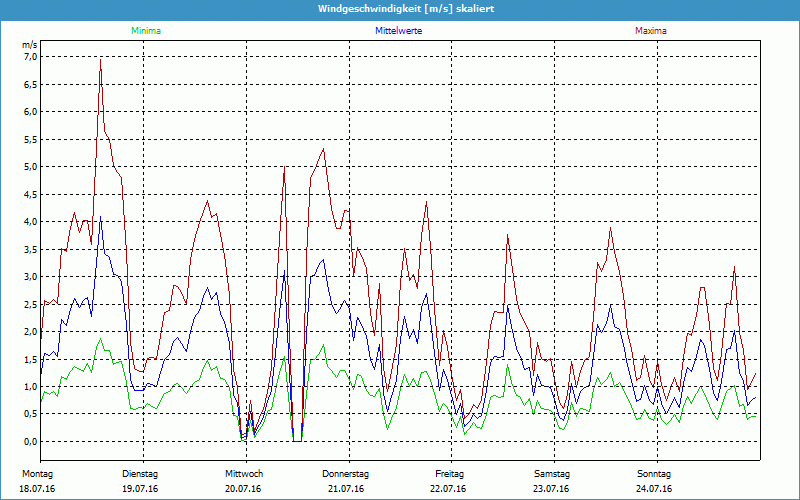Click the 6,5 y-axis value

31,84
